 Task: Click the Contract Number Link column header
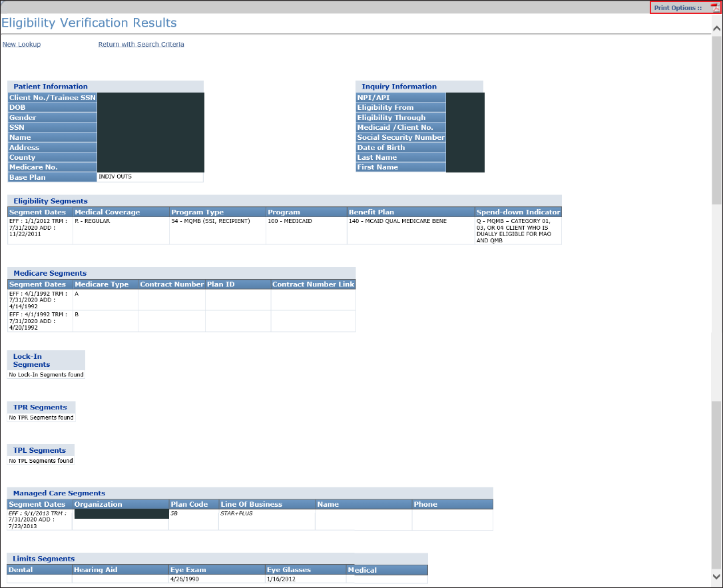[x=313, y=284]
